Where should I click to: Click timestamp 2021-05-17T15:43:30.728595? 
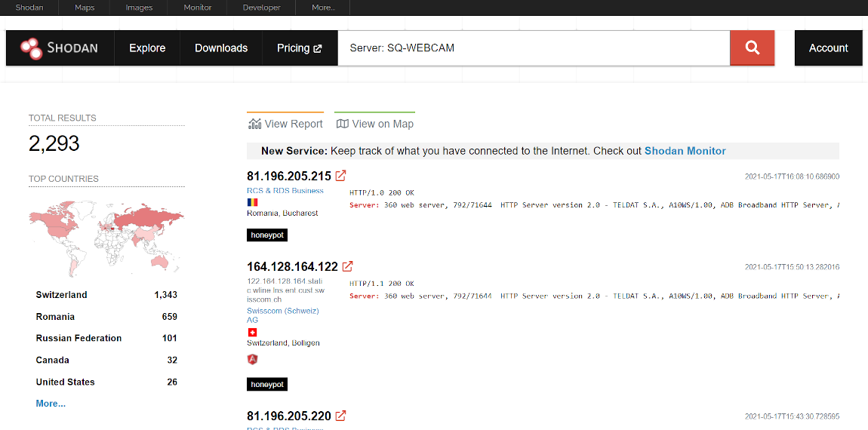[793, 416]
